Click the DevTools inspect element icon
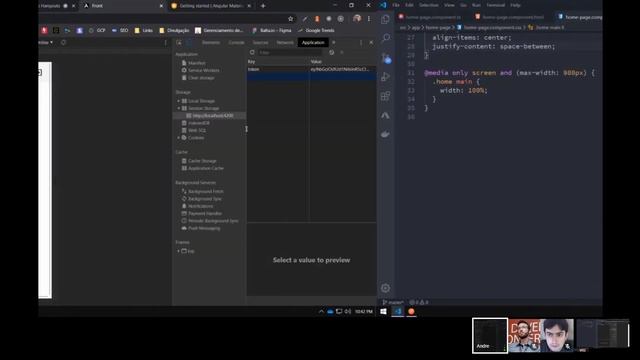 (179, 42)
